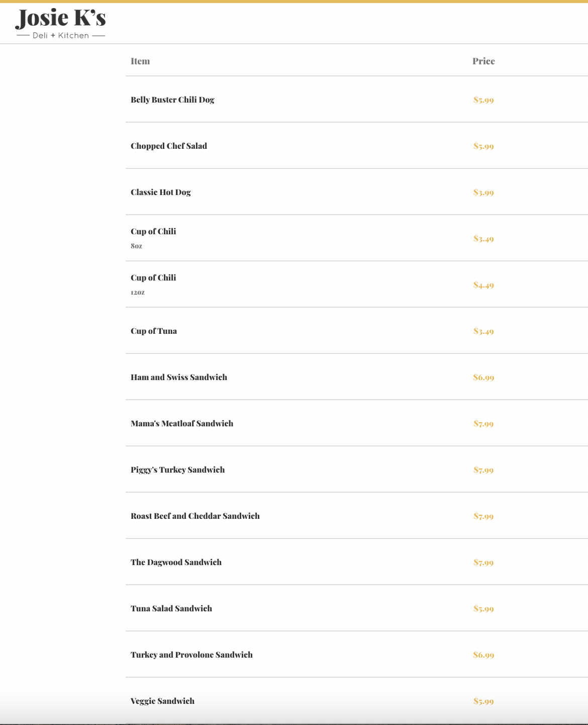Screen dimensions: 588x725
Task: Choose the Classic Hot Dog item
Action: (161, 192)
